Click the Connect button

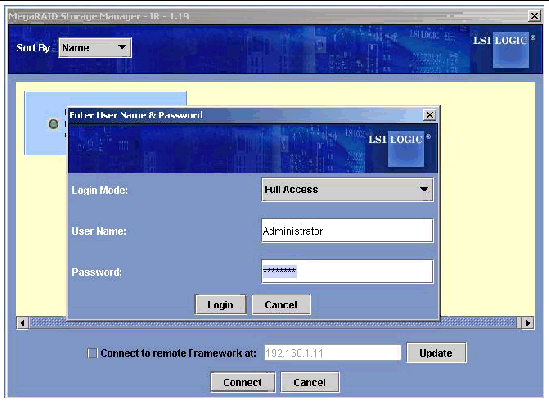243,382
